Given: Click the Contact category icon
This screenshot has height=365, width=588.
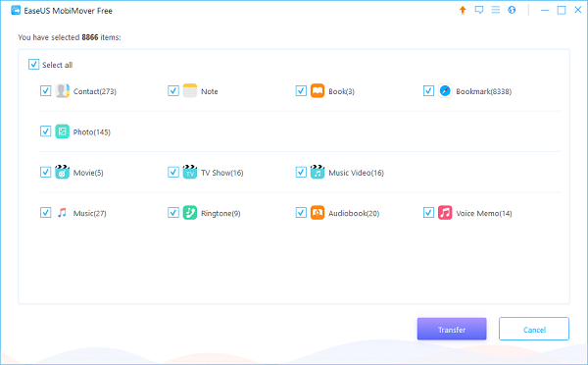Looking at the screenshot, I should [x=63, y=91].
